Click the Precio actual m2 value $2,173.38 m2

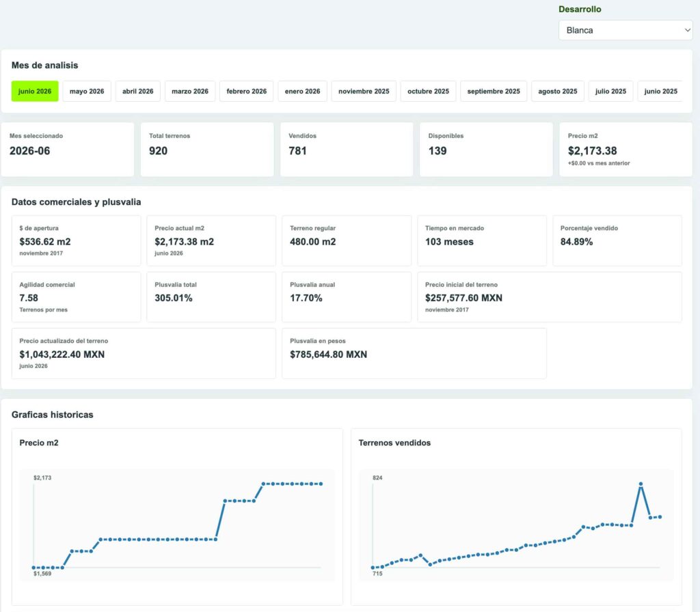tap(184, 242)
